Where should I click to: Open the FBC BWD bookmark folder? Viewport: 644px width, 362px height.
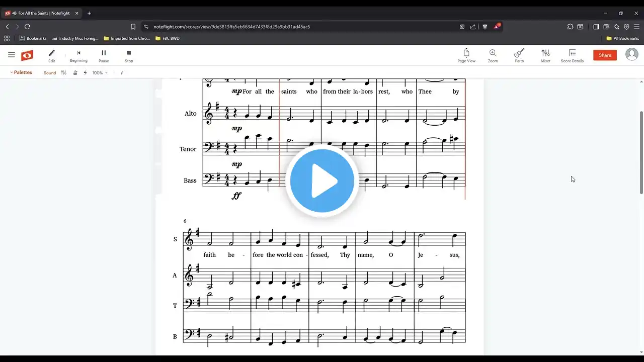168,38
